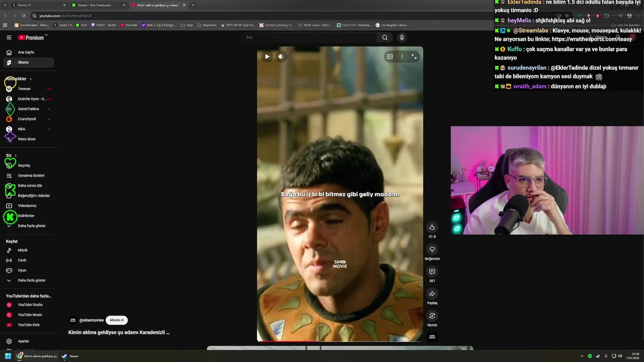Open Beğendiğim videolar liked videos
644x362 pixels.
28,196
